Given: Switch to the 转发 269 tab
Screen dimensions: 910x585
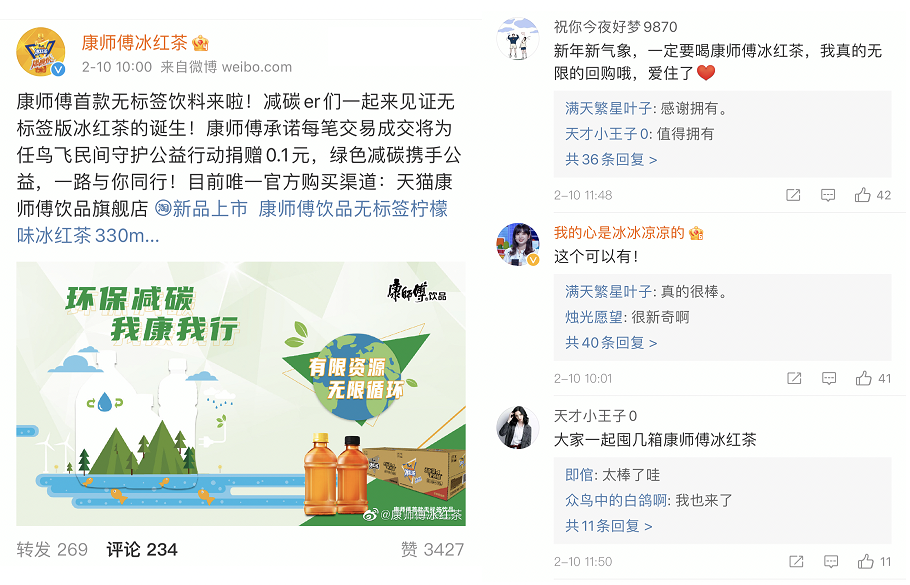Looking at the screenshot, I should click(x=52, y=549).
